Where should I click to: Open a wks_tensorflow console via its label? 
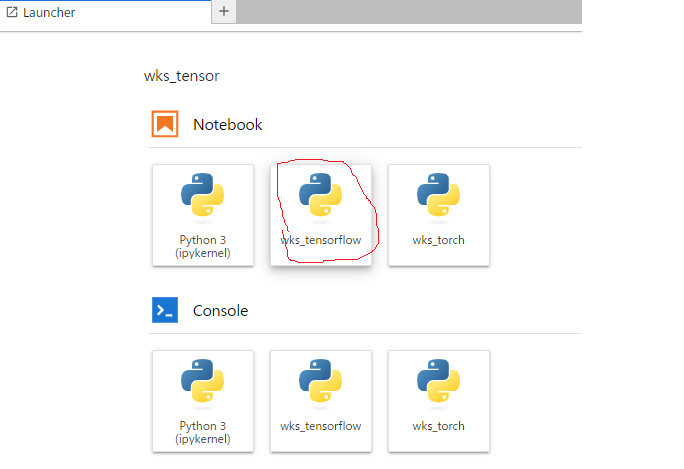pyautogui.click(x=321, y=426)
